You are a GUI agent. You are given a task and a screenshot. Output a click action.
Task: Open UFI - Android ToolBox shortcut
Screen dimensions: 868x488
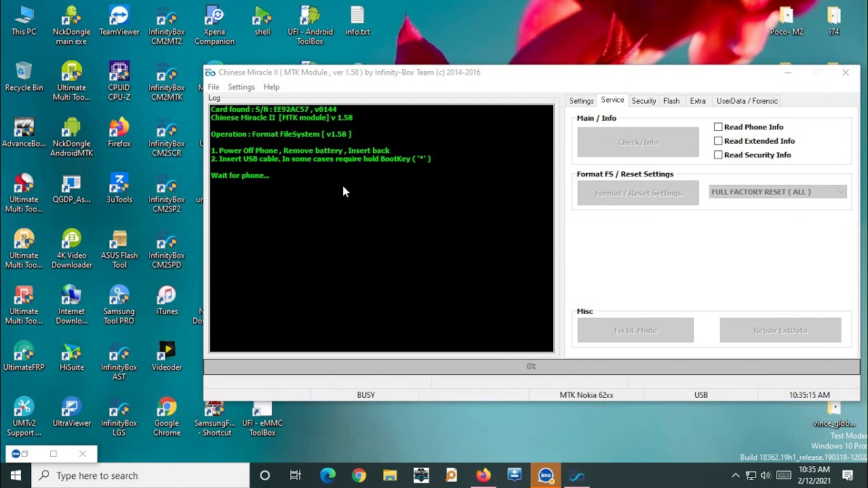[x=310, y=26]
